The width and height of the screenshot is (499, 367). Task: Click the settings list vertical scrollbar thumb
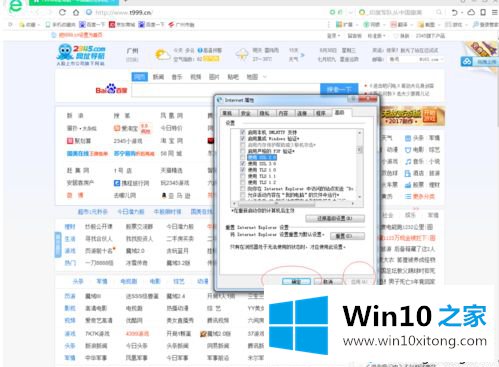pos(360,149)
